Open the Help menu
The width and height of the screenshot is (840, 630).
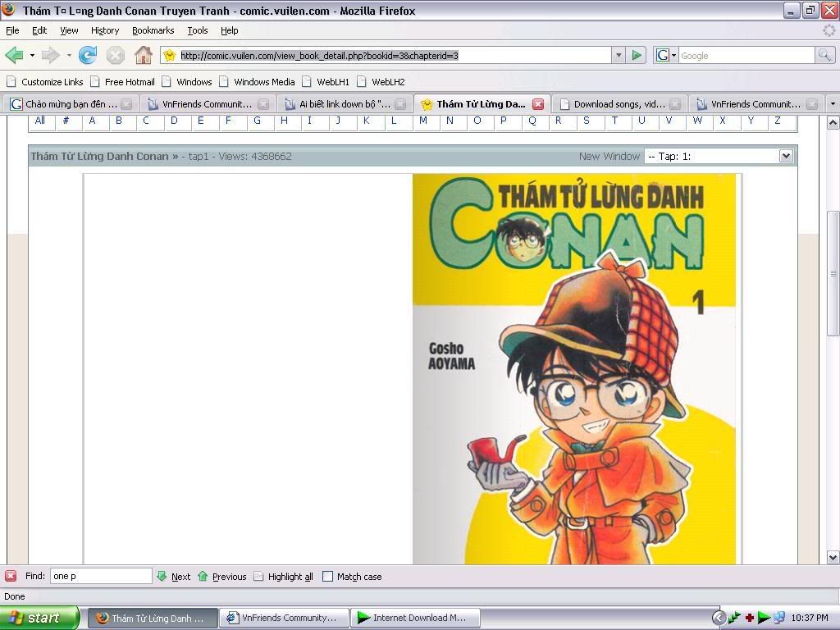pyautogui.click(x=230, y=30)
